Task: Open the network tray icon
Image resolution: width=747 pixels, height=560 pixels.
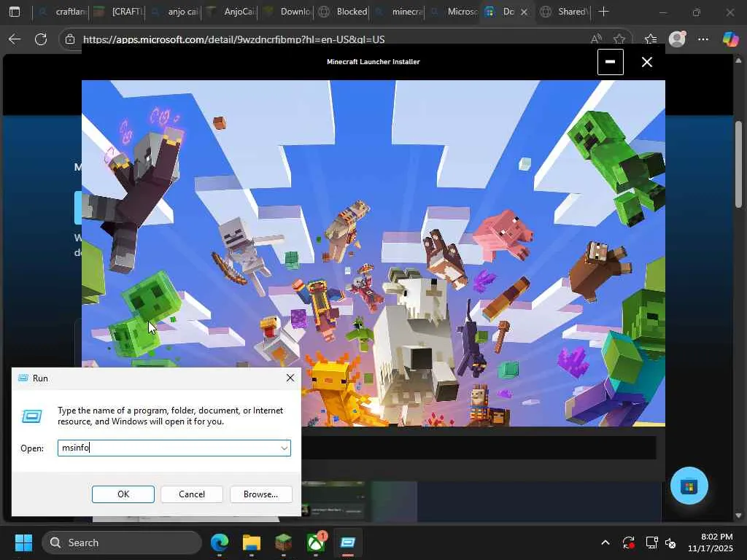Action: tap(651, 542)
